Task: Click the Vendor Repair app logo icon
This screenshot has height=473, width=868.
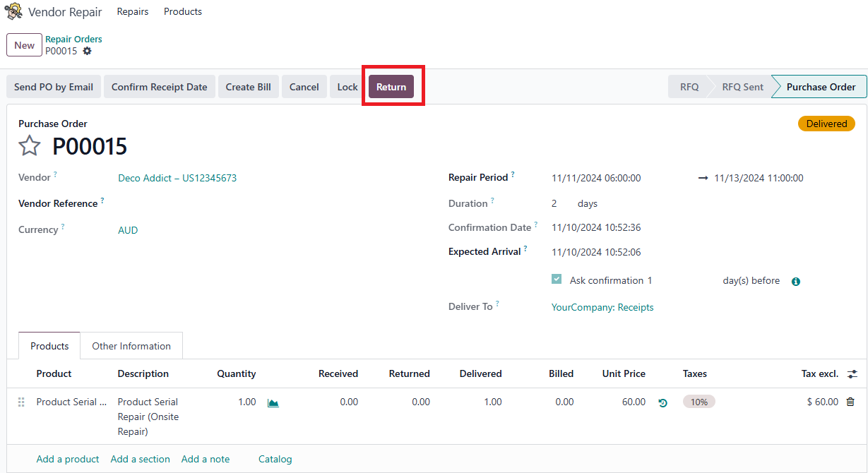Action: (x=13, y=12)
